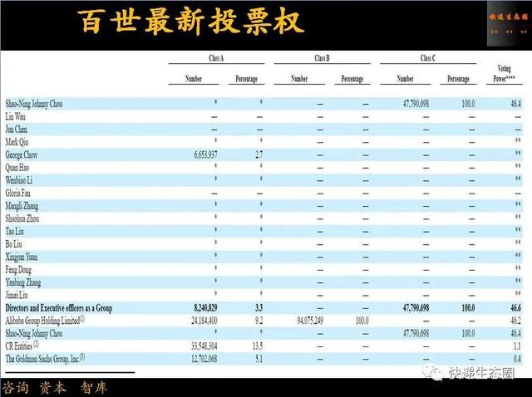The image size is (532, 397).
Task: Select the name Mangli Zhang
Action: 22,206
